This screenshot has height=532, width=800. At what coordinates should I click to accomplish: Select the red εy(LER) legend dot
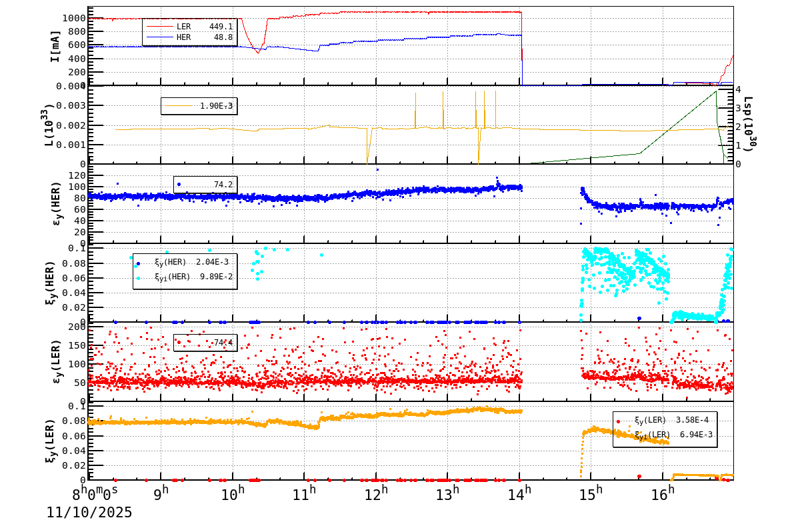pyautogui.click(x=180, y=342)
